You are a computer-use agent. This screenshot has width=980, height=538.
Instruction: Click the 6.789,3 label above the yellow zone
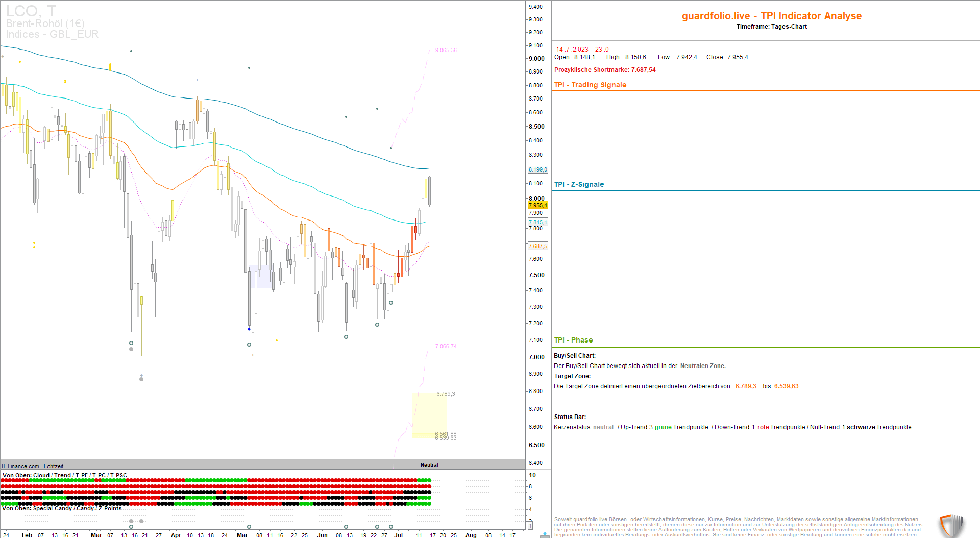pos(446,394)
